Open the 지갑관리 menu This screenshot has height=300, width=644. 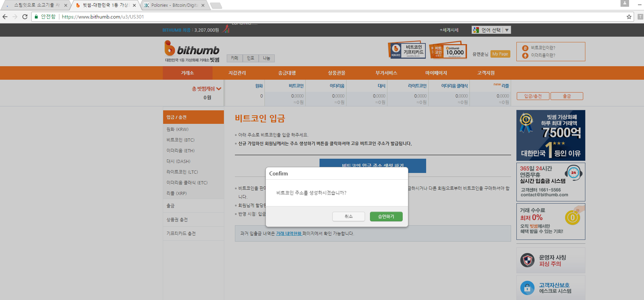pos(237,73)
